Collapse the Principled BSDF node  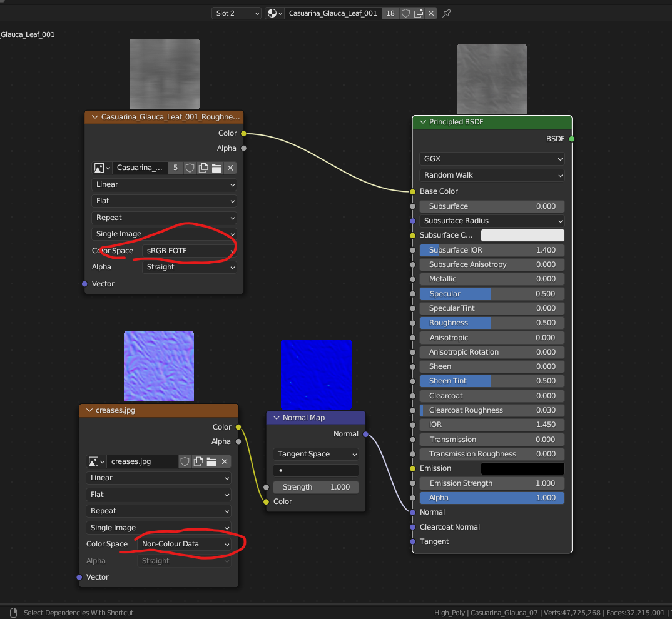pos(423,122)
